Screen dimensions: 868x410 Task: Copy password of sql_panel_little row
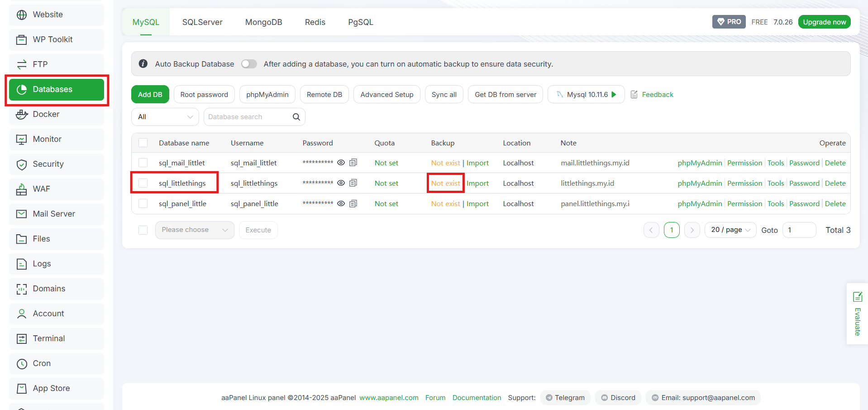tap(353, 203)
